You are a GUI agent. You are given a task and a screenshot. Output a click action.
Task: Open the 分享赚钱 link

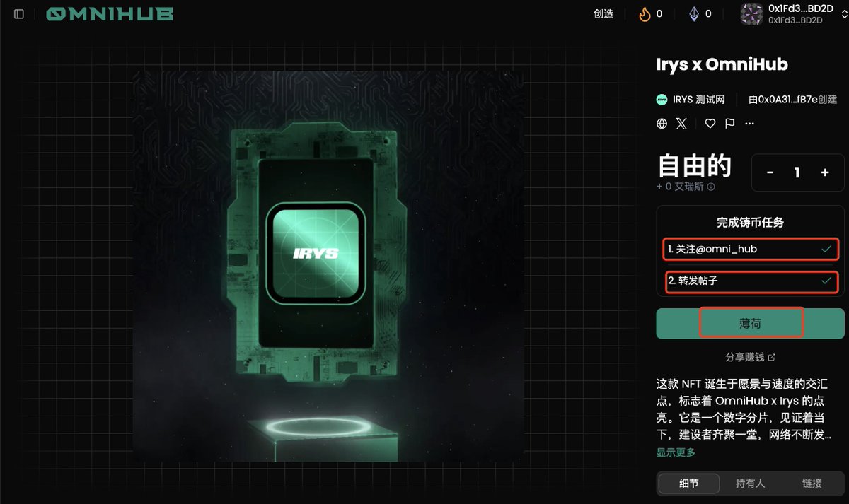(x=750, y=358)
